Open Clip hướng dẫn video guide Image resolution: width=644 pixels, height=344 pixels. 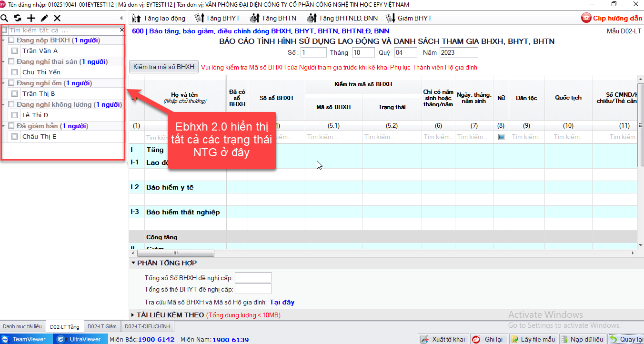(612, 18)
